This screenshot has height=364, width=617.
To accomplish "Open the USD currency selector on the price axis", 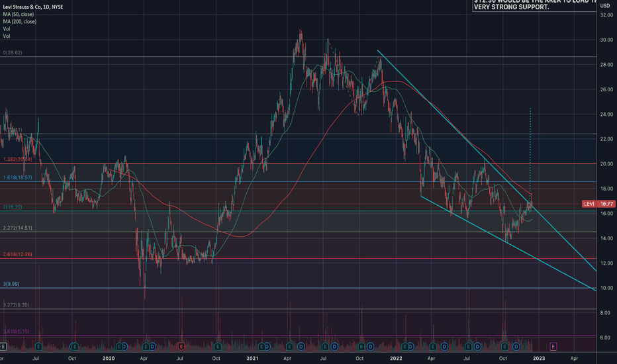I will pyautogui.click(x=605, y=5).
